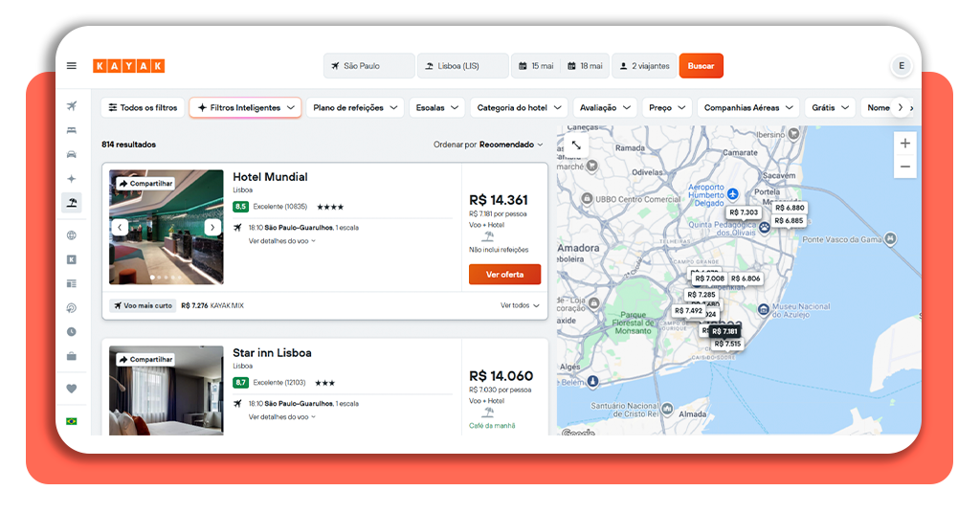The height and width of the screenshot is (513, 980).
Task: Go to KAYAK homepage via logo
Action: click(129, 66)
